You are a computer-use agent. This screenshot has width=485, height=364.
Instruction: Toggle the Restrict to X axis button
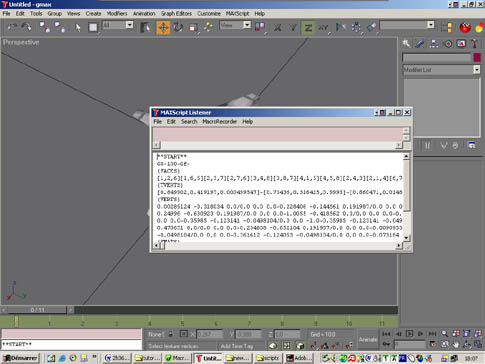(x=277, y=27)
